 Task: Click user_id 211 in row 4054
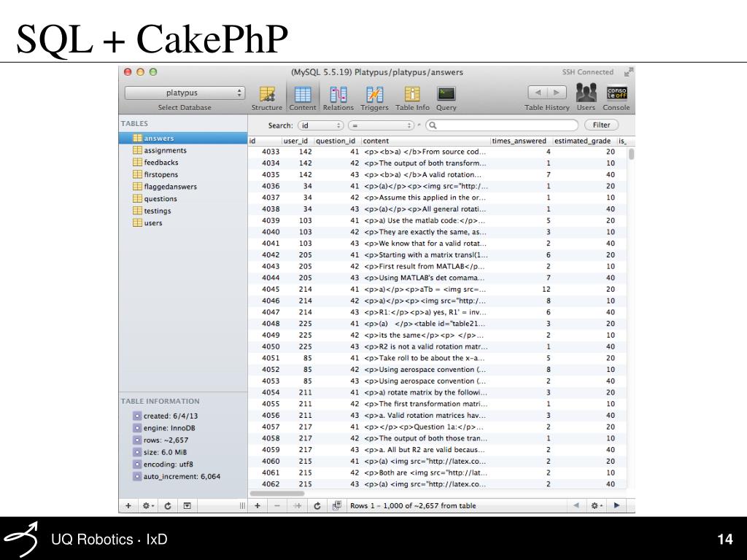pyautogui.click(x=306, y=392)
